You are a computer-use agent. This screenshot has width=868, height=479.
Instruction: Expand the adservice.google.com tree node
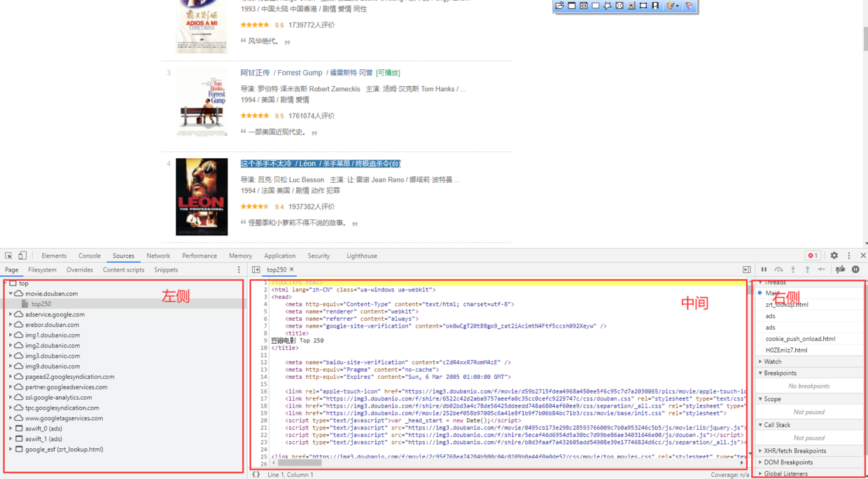click(10, 314)
